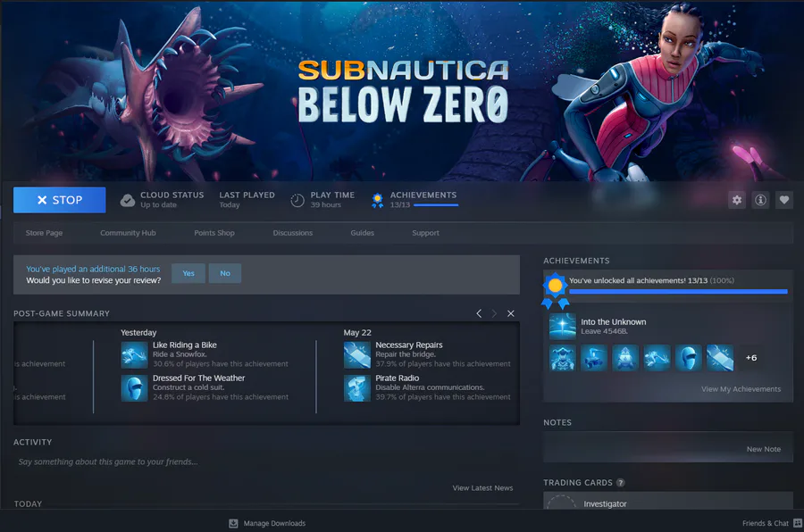804x532 pixels.
Task: Click the 100% achievements progress bar
Action: tap(678, 291)
